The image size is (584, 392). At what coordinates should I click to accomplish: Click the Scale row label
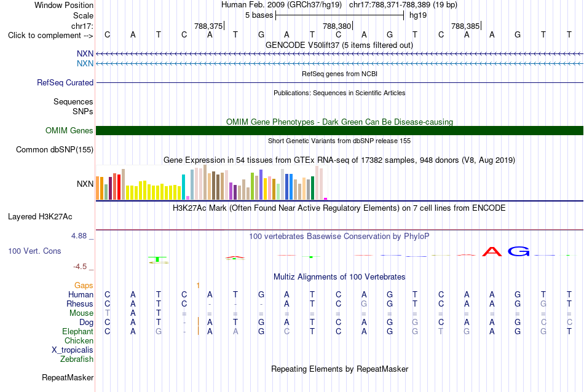point(83,15)
